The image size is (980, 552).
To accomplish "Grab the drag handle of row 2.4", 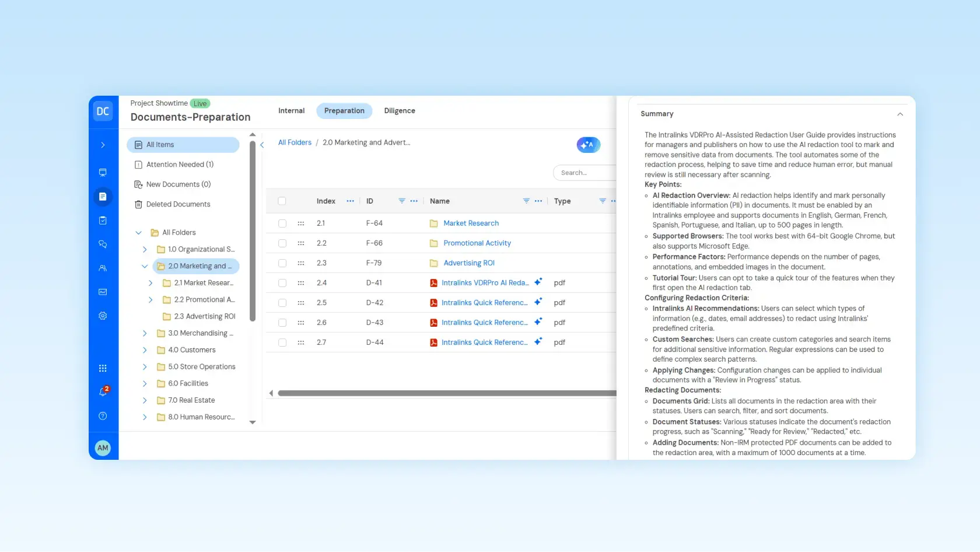I will tap(301, 283).
